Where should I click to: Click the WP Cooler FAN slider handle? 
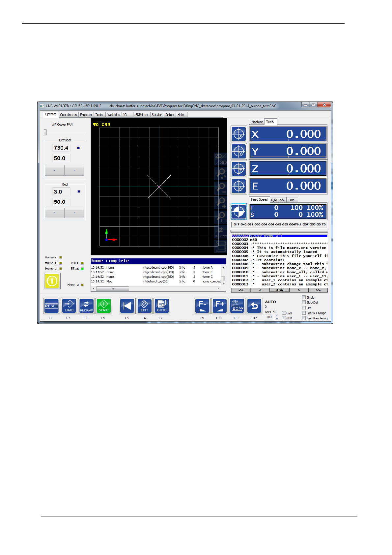[x=45, y=132]
